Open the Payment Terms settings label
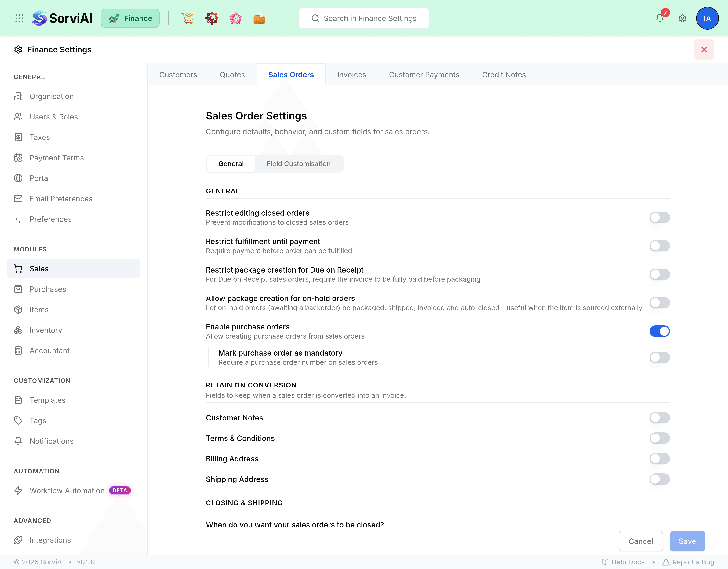The height and width of the screenshot is (569, 728). (57, 158)
